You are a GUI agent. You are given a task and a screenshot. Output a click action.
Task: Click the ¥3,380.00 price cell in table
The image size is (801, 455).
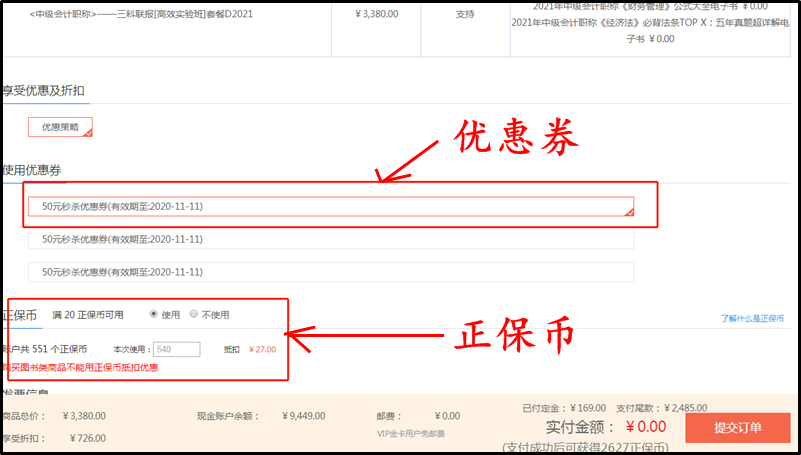(376, 14)
